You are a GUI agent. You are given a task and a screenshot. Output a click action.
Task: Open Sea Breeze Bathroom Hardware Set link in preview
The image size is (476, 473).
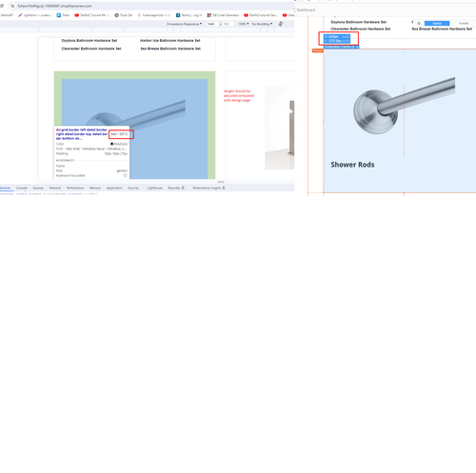(x=170, y=49)
